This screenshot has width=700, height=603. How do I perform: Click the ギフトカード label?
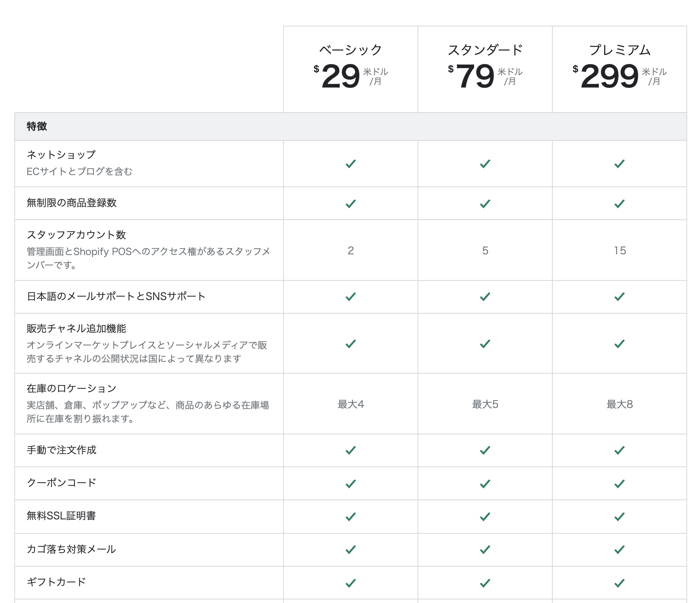click(x=56, y=582)
